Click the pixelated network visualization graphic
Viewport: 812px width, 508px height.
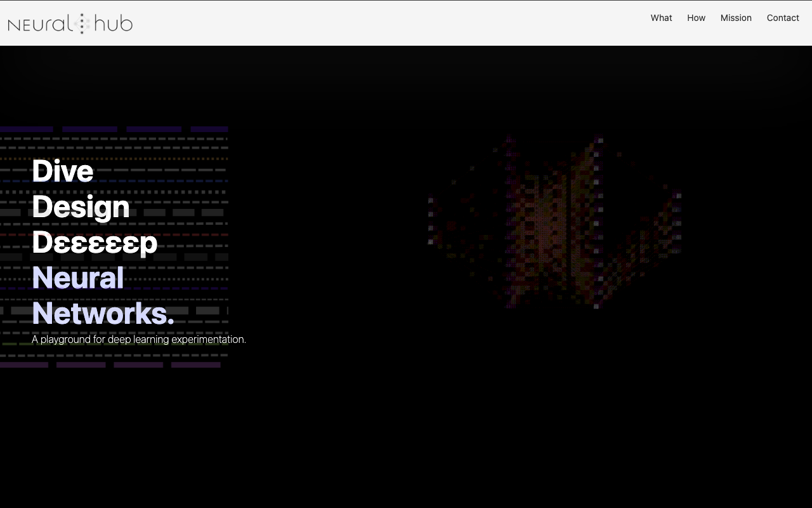click(x=555, y=222)
